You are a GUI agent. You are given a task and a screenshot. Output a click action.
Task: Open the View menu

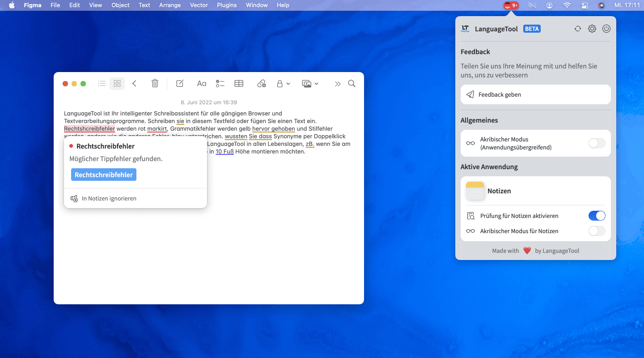96,5
